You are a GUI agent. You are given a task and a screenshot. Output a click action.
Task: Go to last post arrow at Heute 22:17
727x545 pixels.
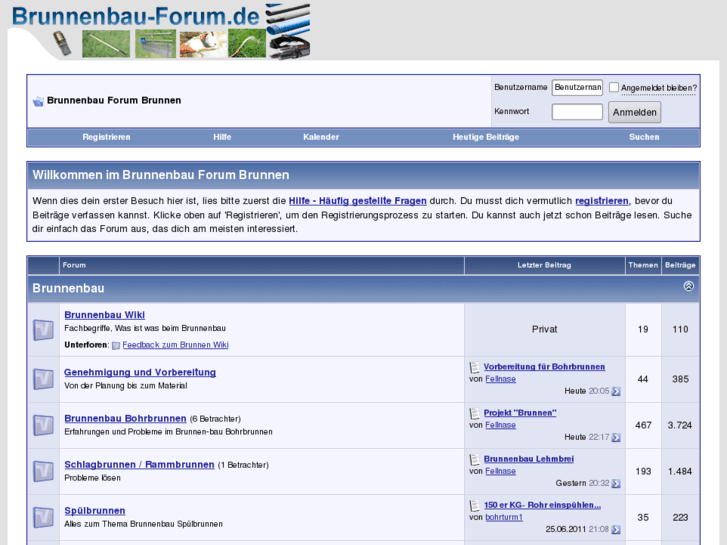(616, 437)
